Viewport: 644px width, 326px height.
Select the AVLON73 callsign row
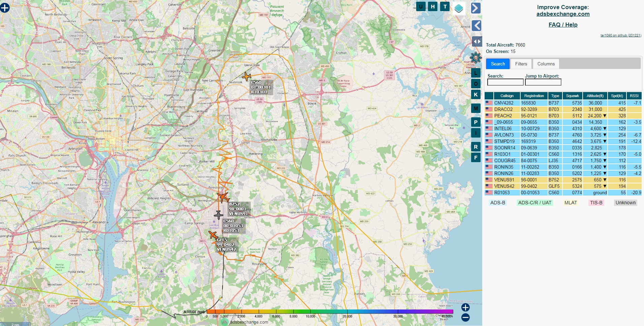(563, 135)
